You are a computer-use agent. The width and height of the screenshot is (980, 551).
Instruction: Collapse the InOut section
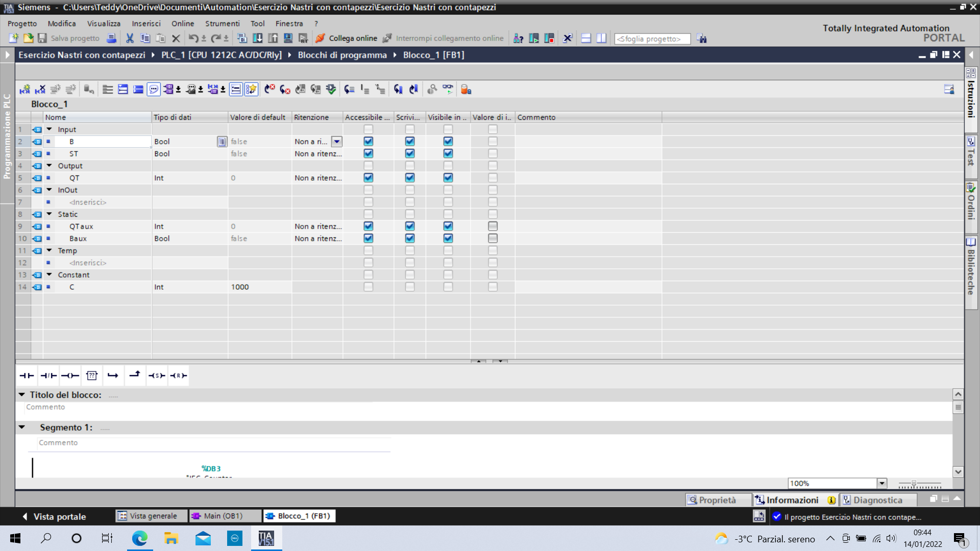click(50, 190)
